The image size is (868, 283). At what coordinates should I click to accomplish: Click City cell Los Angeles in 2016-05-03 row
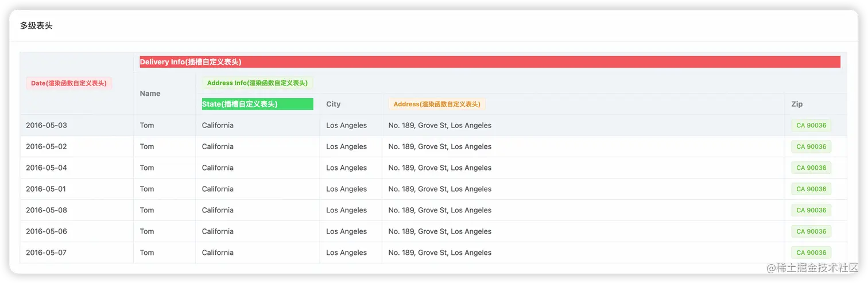tap(346, 125)
